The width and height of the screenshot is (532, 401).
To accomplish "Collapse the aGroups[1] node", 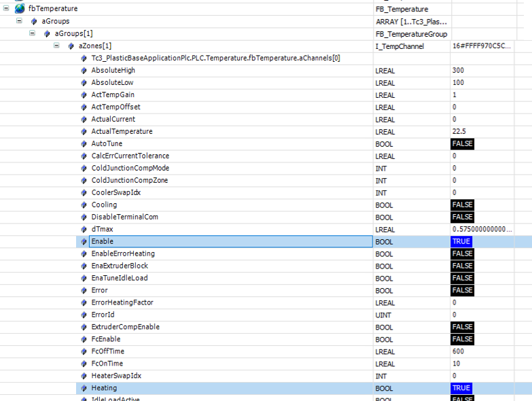I will [32, 33].
